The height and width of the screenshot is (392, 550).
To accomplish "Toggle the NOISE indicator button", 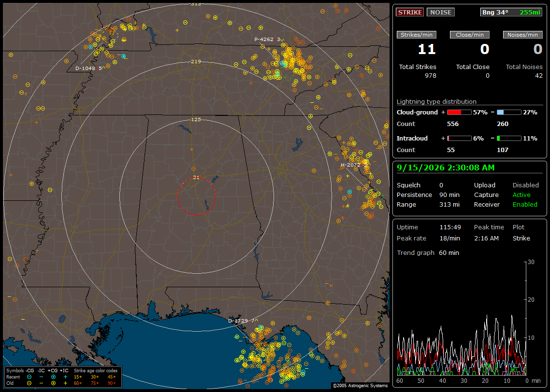I will 441,12.
